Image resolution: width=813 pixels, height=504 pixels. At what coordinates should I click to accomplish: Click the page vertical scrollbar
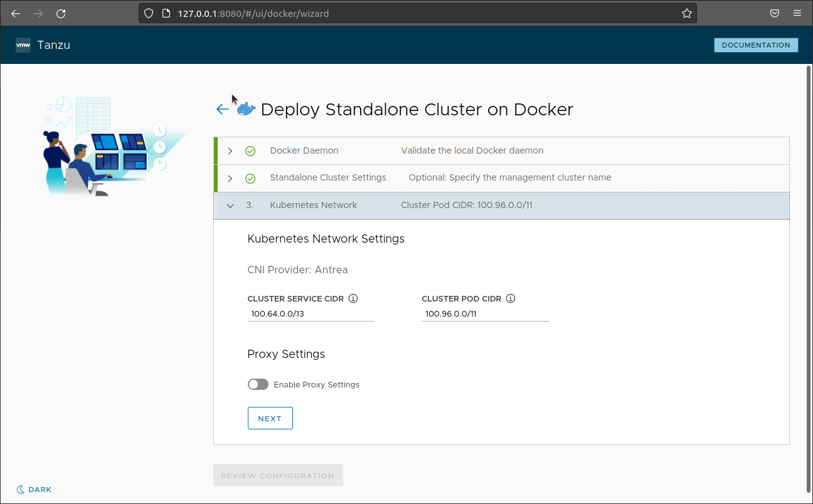pyautogui.click(x=808, y=279)
